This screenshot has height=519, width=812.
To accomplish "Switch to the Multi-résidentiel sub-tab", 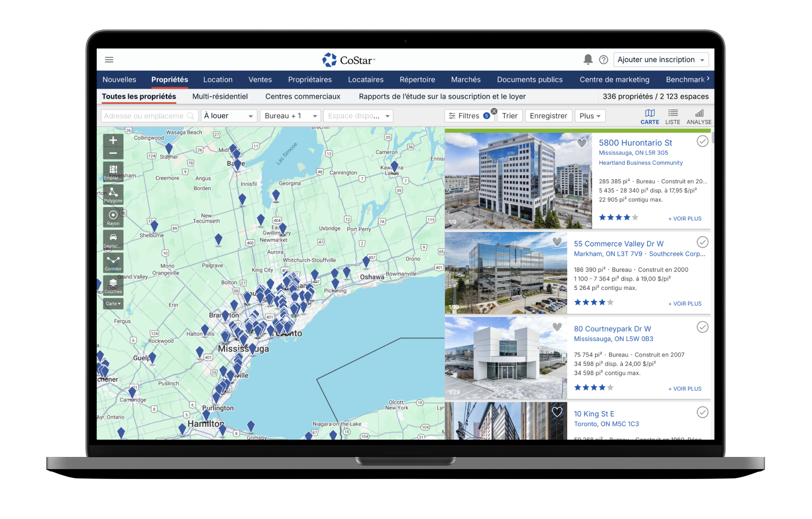I will click(220, 96).
